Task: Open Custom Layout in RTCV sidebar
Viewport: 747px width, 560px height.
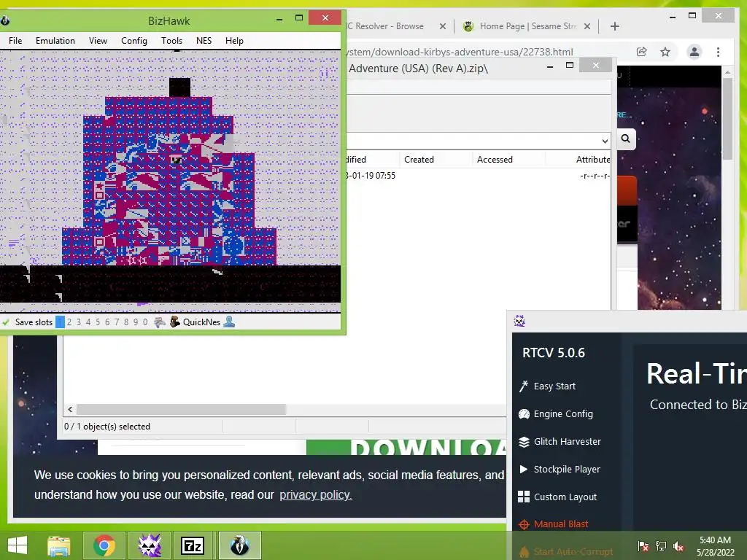Action: [557, 497]
